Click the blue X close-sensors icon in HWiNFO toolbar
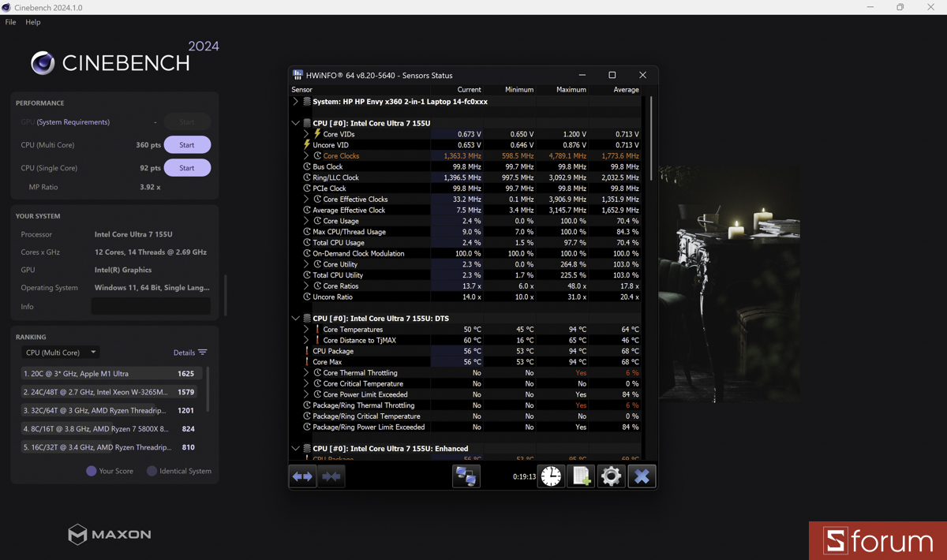 [642, 476]
